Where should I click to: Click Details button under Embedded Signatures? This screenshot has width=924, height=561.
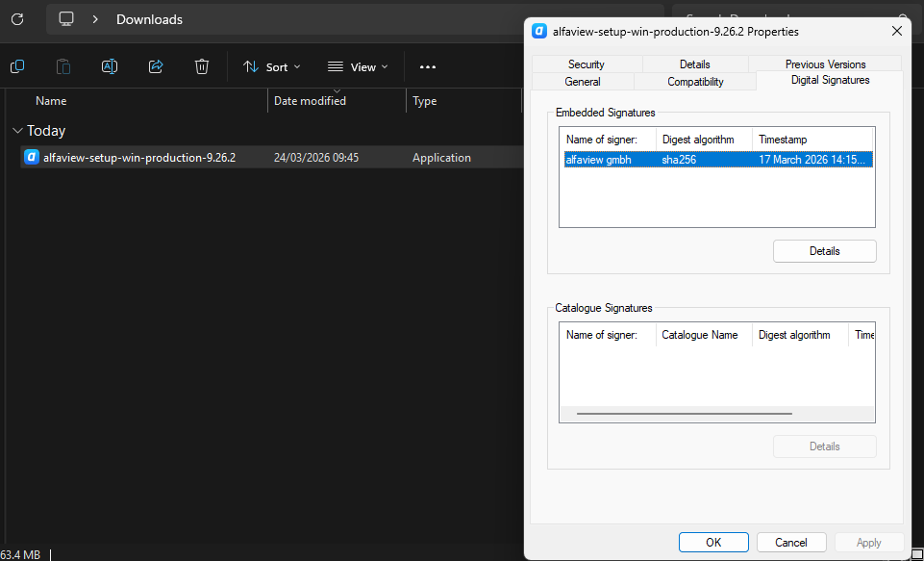point(824,251)
